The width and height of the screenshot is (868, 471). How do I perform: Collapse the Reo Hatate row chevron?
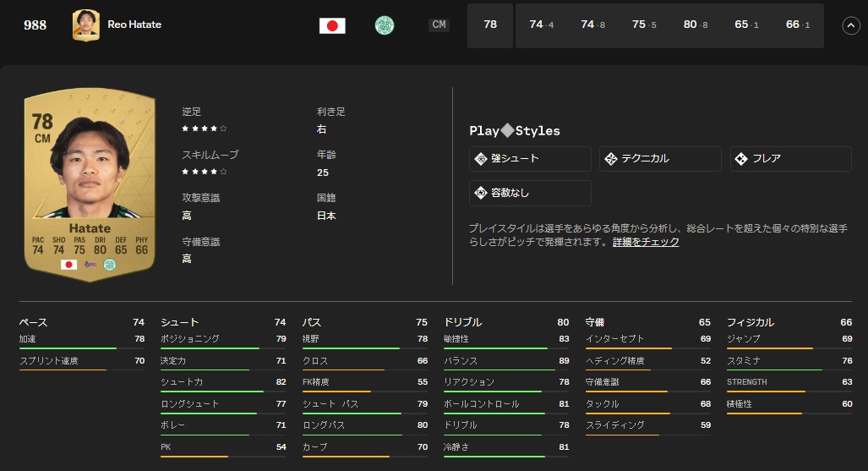click(x=850, y=25)
